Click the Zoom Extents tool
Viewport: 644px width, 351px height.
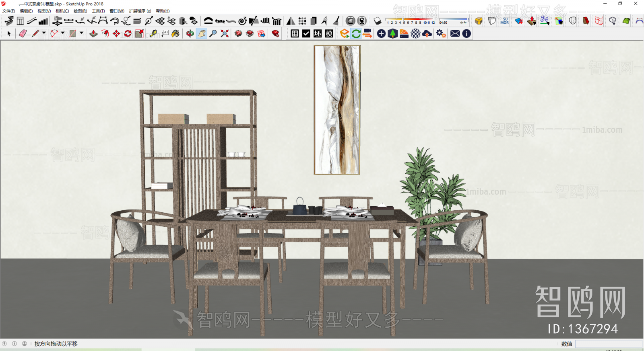tap(225, 34)
